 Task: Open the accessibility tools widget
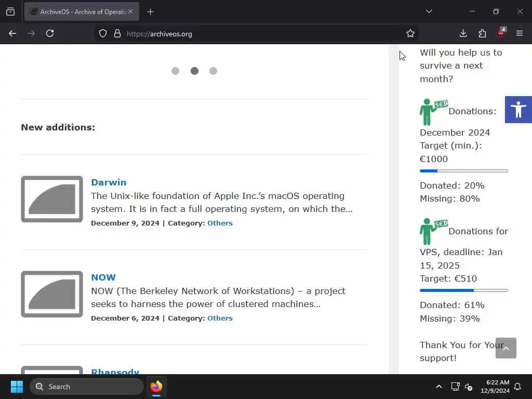[x=518, y=110]
